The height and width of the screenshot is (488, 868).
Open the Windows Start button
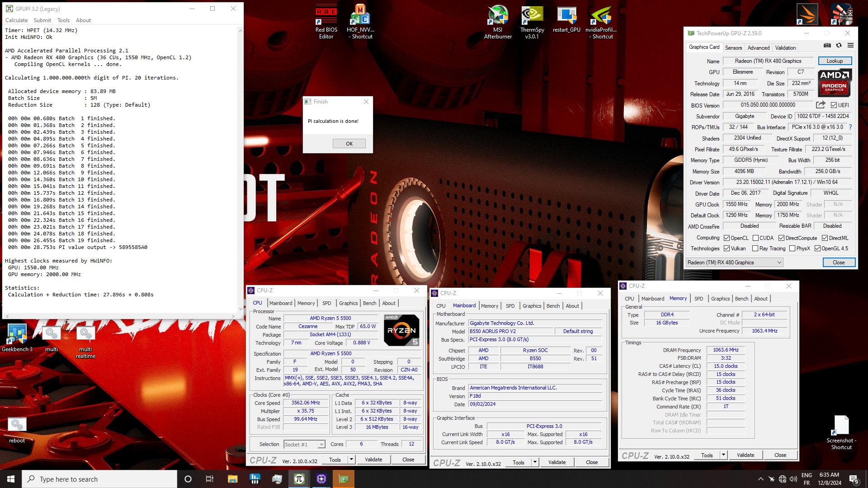tap(11, 479)
